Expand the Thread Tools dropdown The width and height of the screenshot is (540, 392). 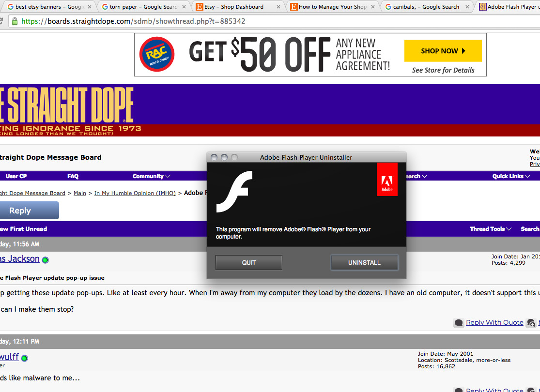pyautogui.click(x=491, y=229)
